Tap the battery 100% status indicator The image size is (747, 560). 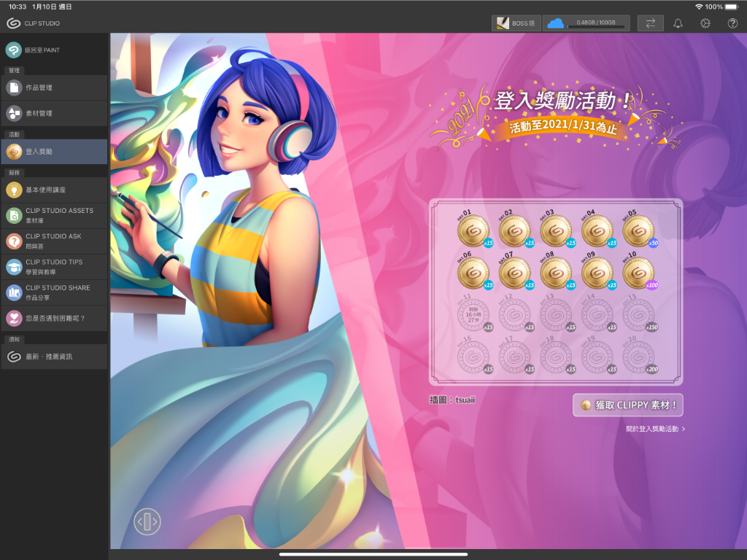(x=721, y=7)
